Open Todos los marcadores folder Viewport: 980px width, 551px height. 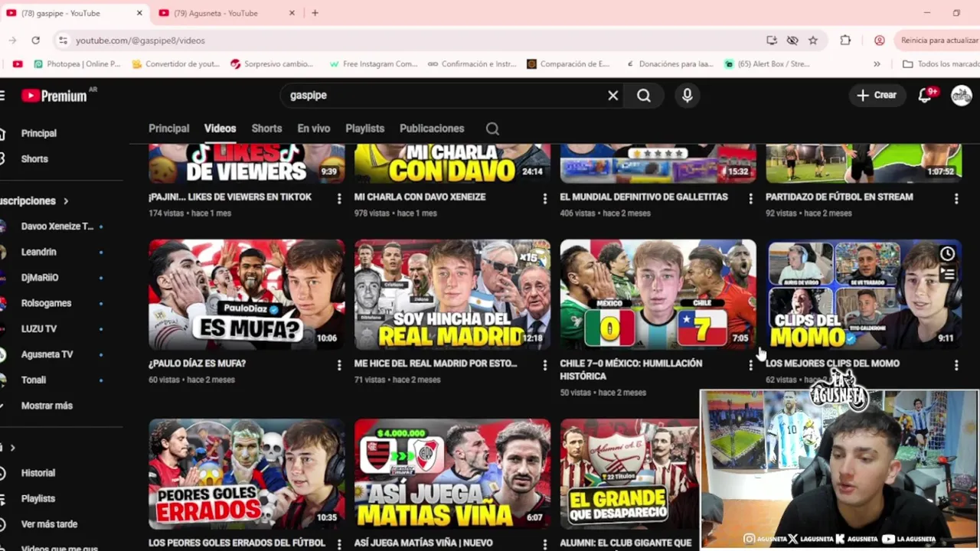click(940, 64)
